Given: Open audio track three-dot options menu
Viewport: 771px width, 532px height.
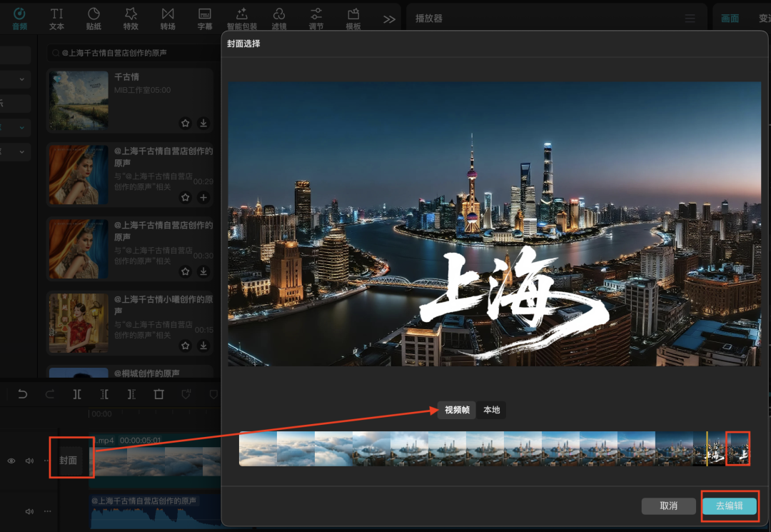Looking at the screenshot, I should pyautogui.click(x=47, y=511).
